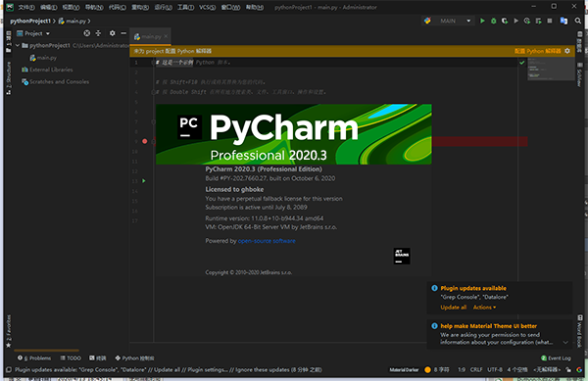Click the locate-file target icon in Project panel
The height and width of the screenshot is (381, 588).
[x=86, y=33]
